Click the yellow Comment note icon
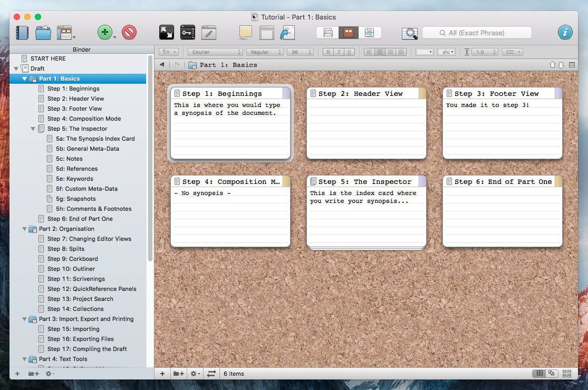This screenshot has height=390, width=588. coord(246,33)
